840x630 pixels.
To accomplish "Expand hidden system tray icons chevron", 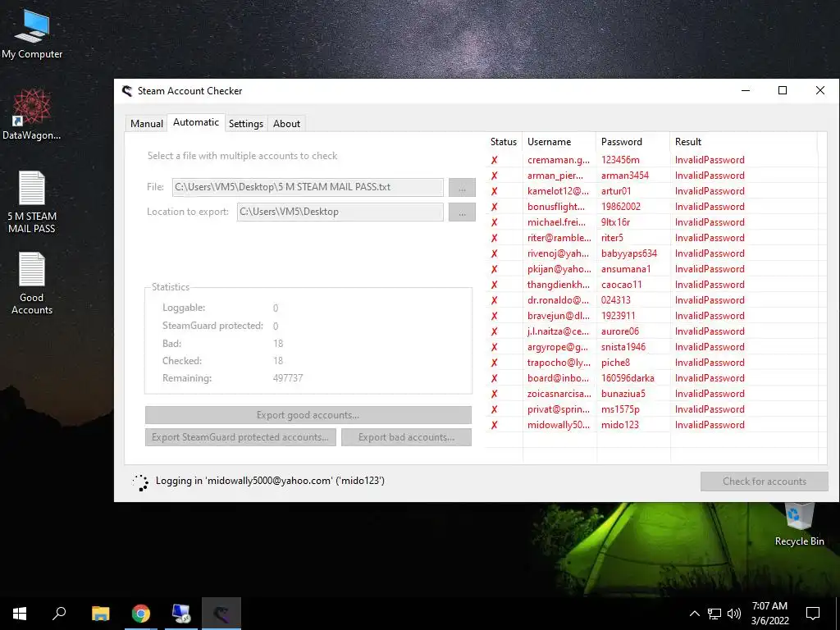I will [694, 614].
